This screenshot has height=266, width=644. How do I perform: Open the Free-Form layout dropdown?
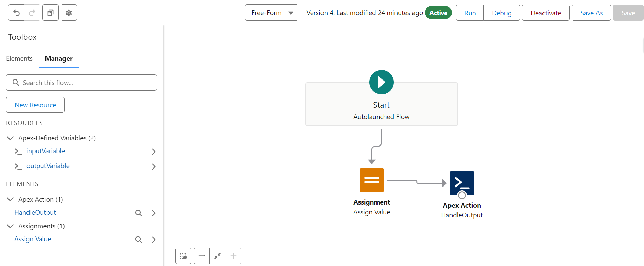pos(272,13)
